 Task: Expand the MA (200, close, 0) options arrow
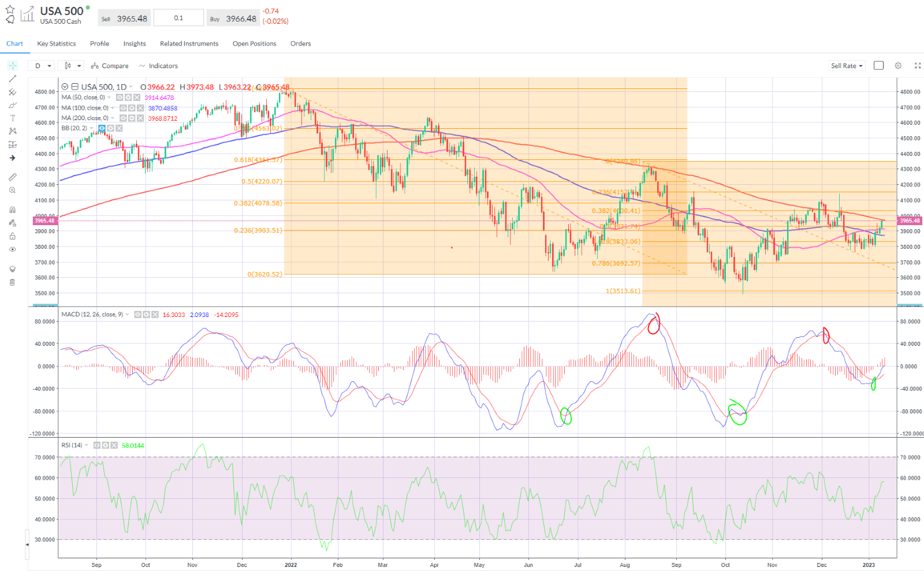113,118
